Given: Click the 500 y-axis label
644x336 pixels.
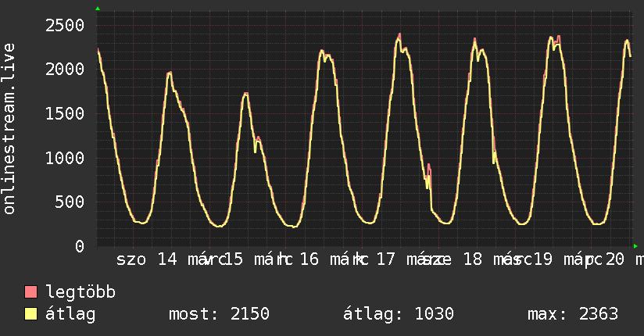Looking at the screenshot, I should point(70,202).
